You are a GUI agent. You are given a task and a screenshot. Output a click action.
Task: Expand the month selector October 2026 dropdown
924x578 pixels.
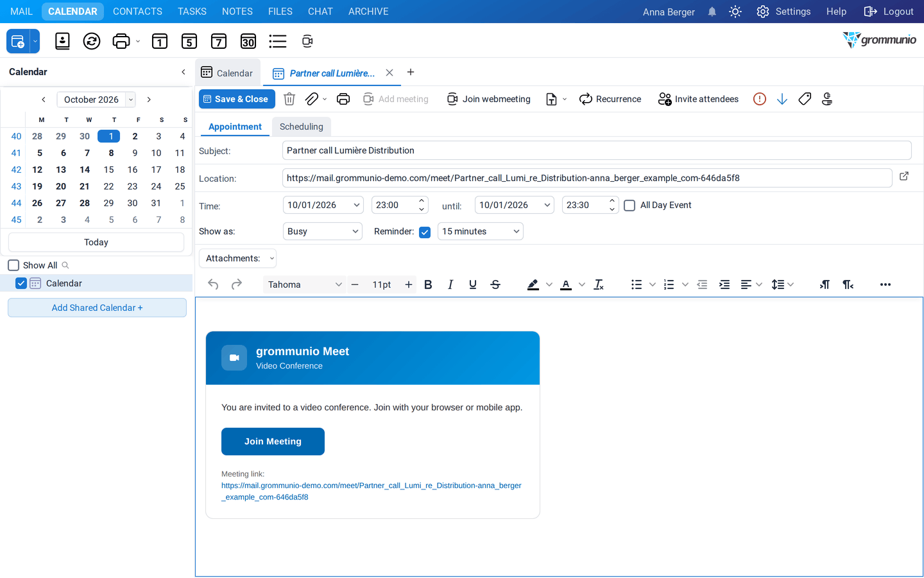(x=131, y=100)
